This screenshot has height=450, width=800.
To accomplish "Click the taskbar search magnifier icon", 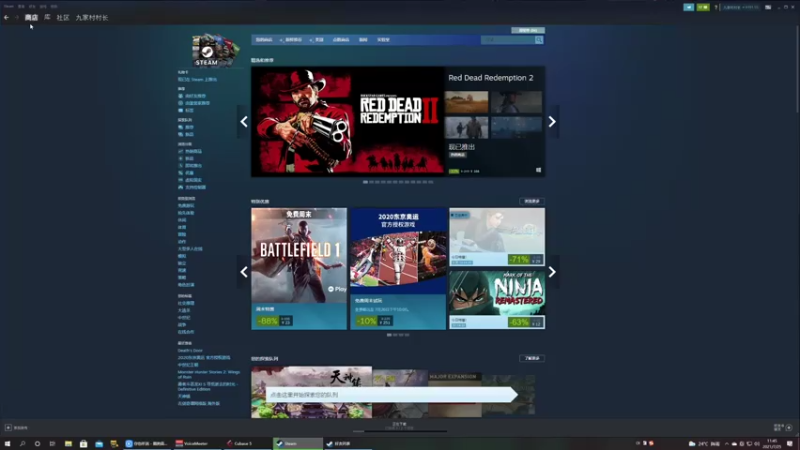I will (x=22, y=443).
